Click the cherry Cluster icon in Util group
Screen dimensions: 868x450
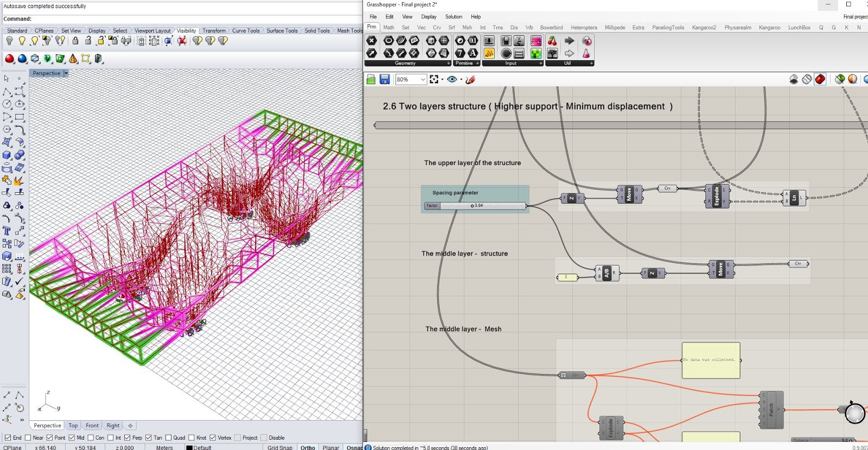pyautogui.click(x=552, y=41)
